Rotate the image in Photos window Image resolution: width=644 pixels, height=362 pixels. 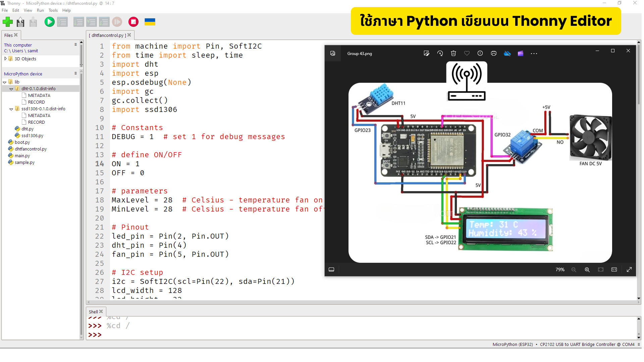tap(440, 53)
